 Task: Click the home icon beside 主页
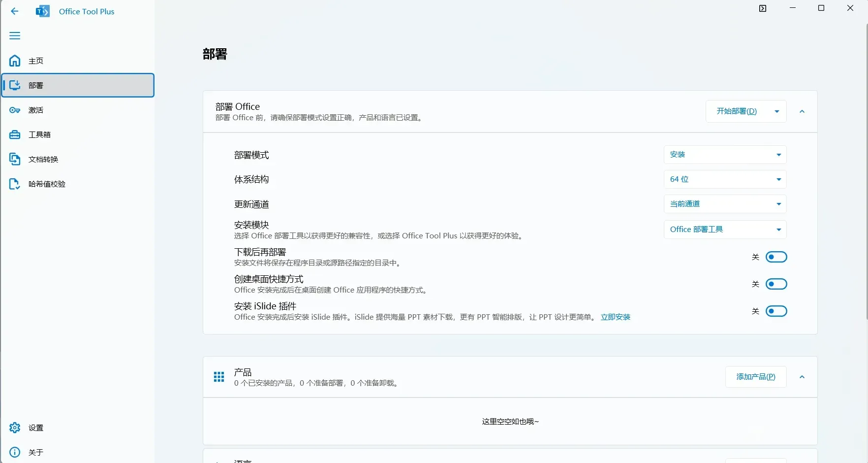coord(15,61)
